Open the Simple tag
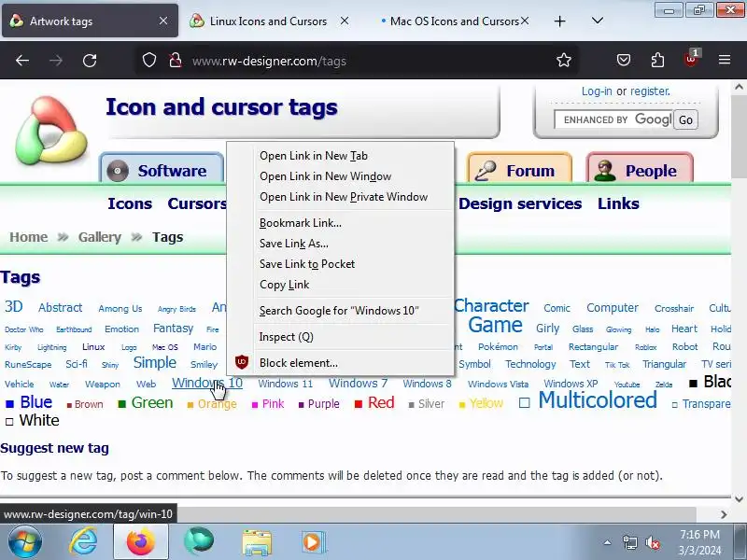747x560 pixels. (154, 362)
